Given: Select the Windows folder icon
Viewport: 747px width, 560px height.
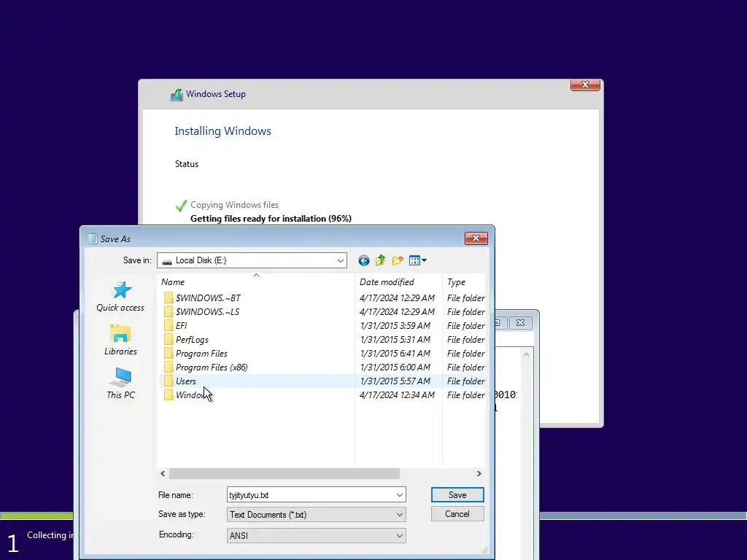Looking at the screenshot, I should point(169,394).
